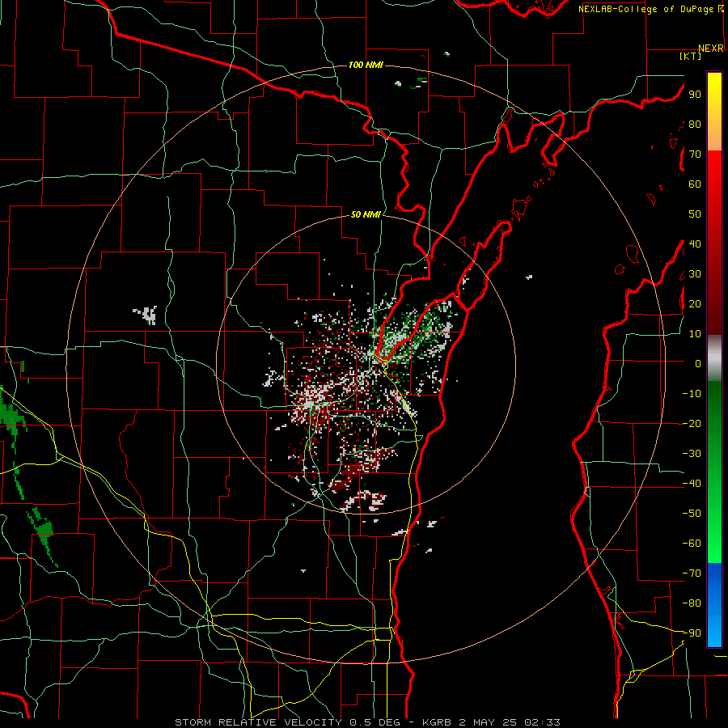
Task: Click the "STORM RELATIVE VELOCITY" product title
Action: 258,722
